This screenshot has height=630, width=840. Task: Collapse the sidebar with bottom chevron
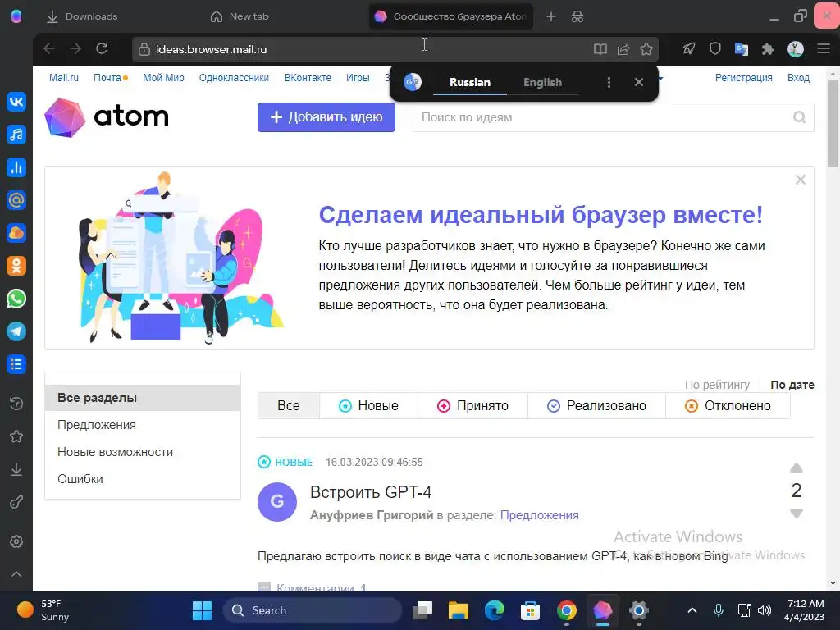click(16, 573)
